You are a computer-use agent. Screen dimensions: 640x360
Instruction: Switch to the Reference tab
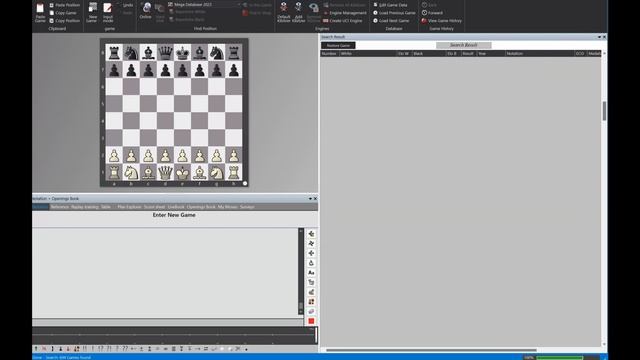point(60,207)
